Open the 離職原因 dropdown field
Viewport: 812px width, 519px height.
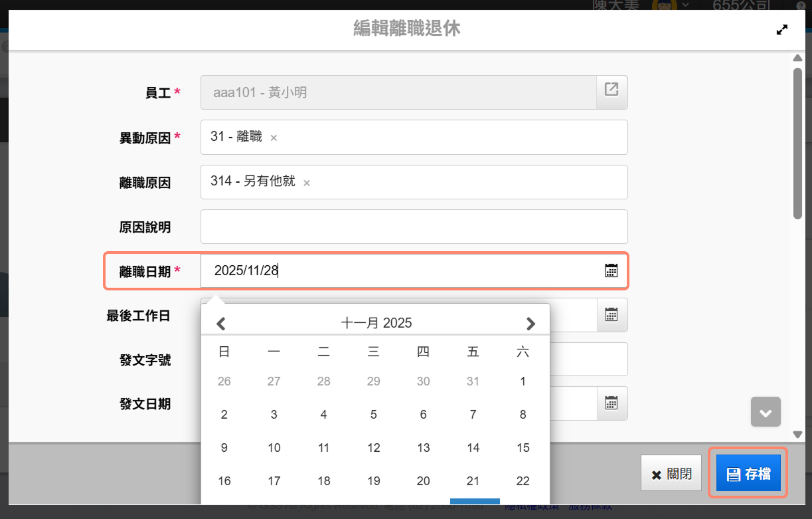[x=465, y=182]
